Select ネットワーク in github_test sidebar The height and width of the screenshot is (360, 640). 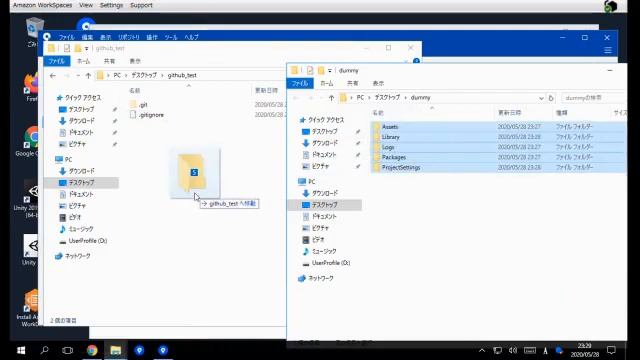(x=78, y=256)
